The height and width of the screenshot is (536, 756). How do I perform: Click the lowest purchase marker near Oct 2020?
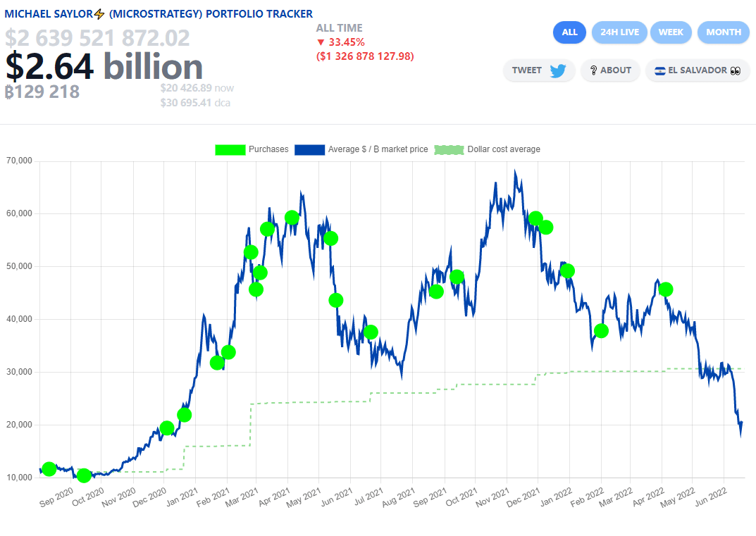coord(84,475)
